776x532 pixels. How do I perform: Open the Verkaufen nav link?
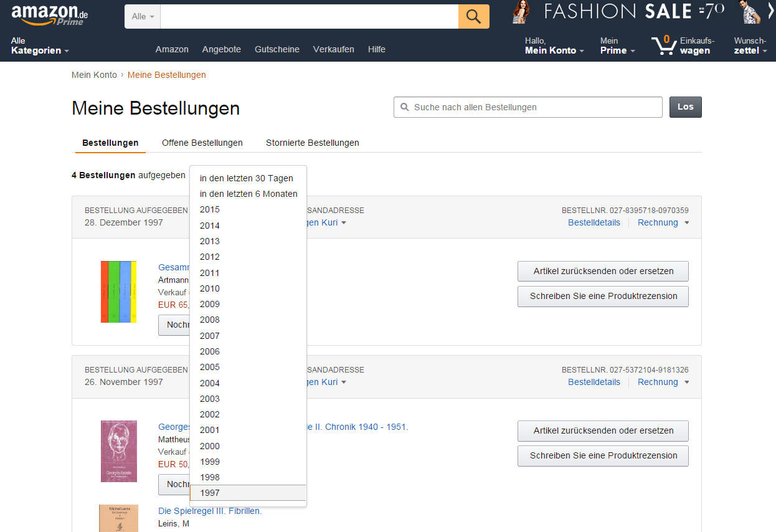334,49
